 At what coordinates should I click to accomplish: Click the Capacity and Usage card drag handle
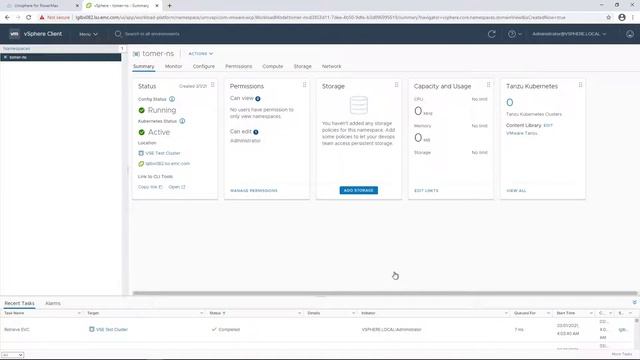click(489, 85)
